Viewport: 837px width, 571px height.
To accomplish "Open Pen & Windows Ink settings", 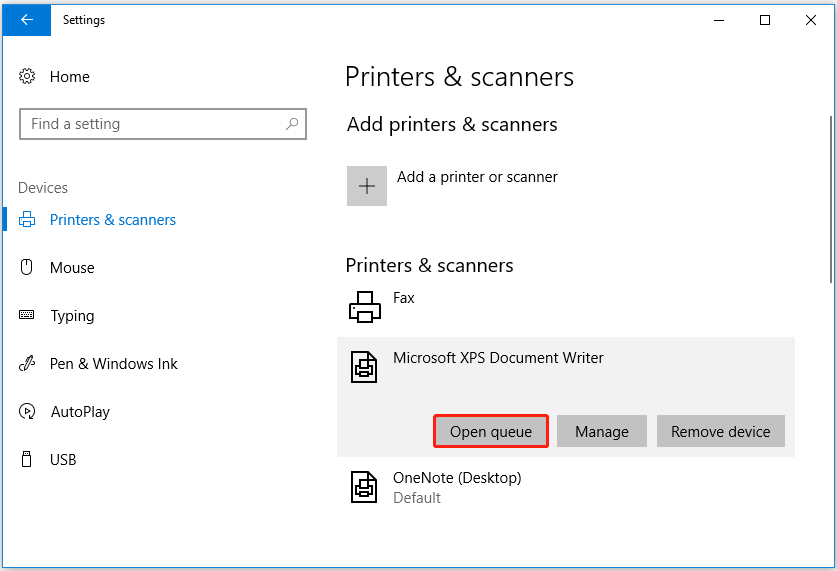I will [x=114, y=364].
